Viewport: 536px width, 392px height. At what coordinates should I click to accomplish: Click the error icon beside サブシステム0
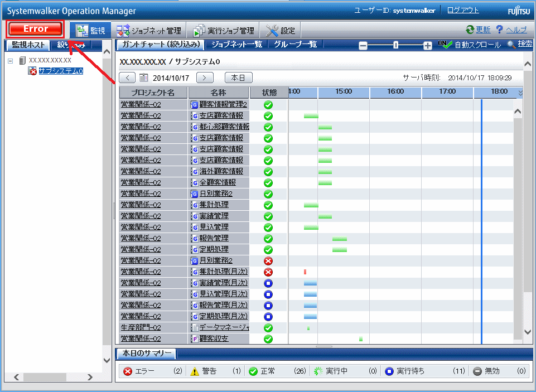point(32,71)
